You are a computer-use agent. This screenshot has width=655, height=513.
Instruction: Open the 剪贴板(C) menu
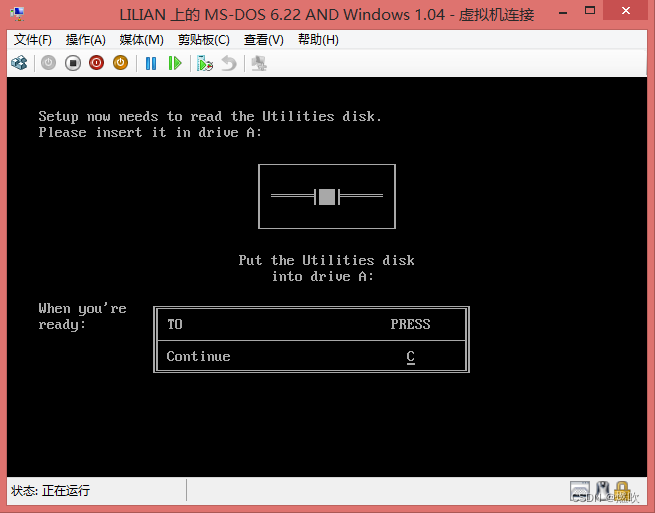(204, 40)
